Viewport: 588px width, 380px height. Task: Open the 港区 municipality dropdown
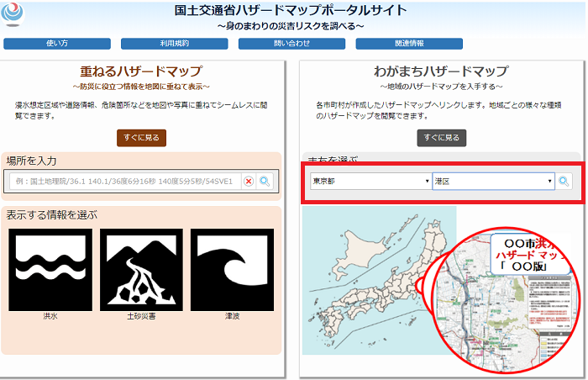click(494, 182)
